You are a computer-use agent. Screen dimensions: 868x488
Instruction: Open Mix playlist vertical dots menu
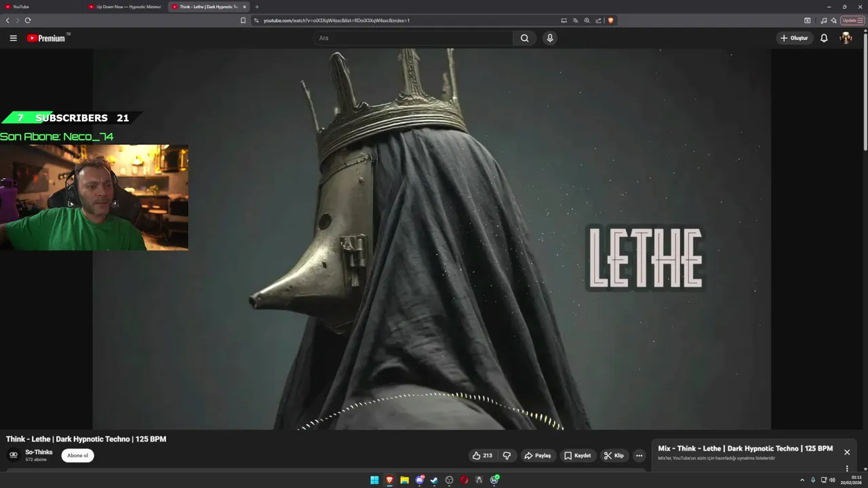[846, 468]
